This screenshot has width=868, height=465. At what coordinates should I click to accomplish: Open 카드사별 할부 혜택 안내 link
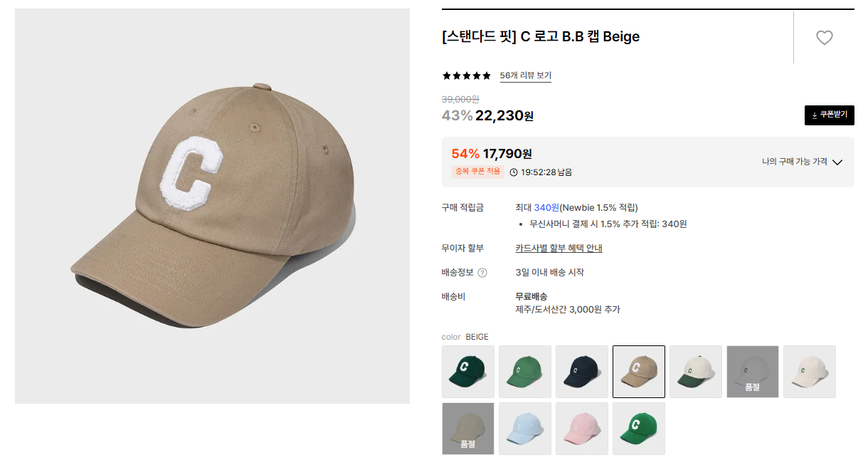click(x=559, y=249)
